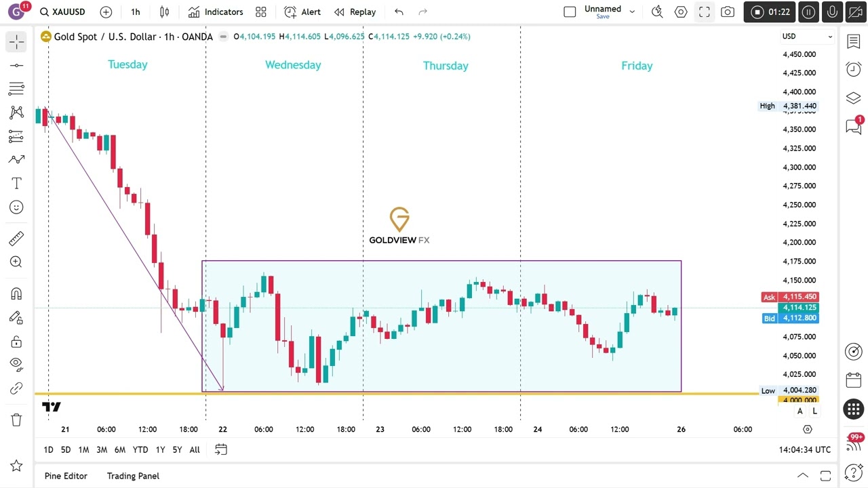
Task: Open the economic calendar panel
Action: click(854, 380)
